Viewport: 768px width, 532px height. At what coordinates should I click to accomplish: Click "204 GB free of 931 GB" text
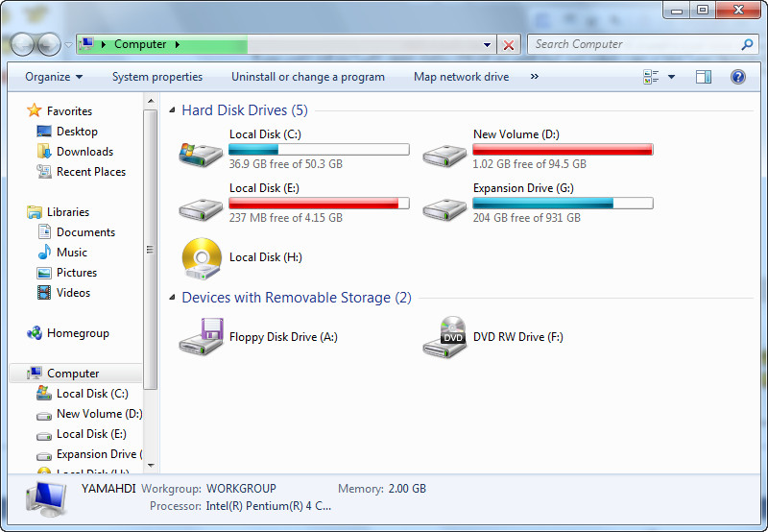[526, 218]
